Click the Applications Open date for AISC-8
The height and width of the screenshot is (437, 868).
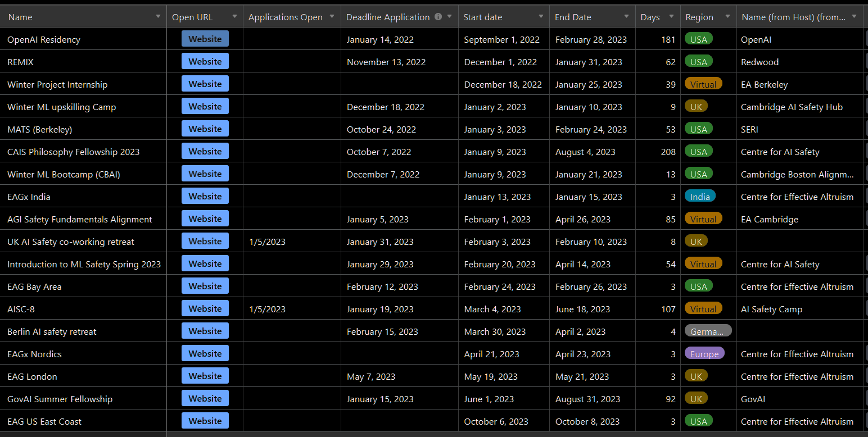coord(267,309)
